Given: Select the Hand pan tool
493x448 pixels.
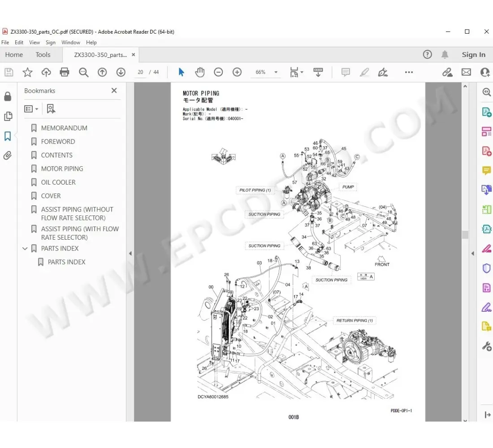Looking at the screenshot, I should 199,72.
